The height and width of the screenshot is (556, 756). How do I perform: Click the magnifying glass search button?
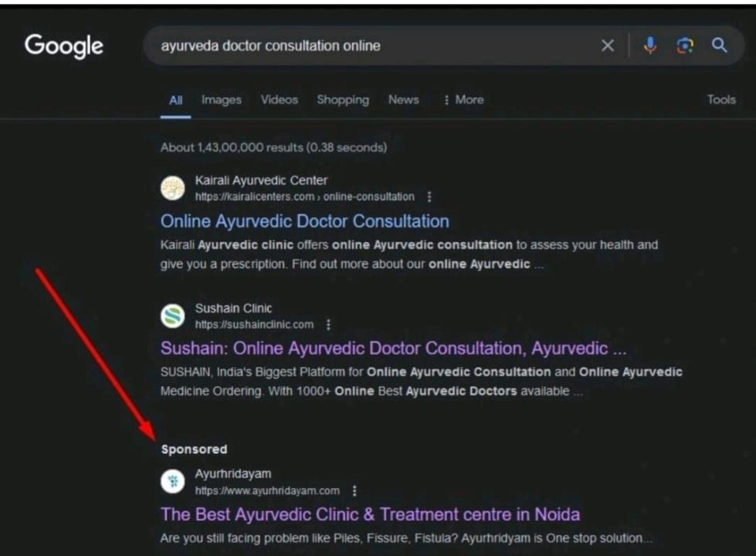pyautogui.click(x=720, y=46)
